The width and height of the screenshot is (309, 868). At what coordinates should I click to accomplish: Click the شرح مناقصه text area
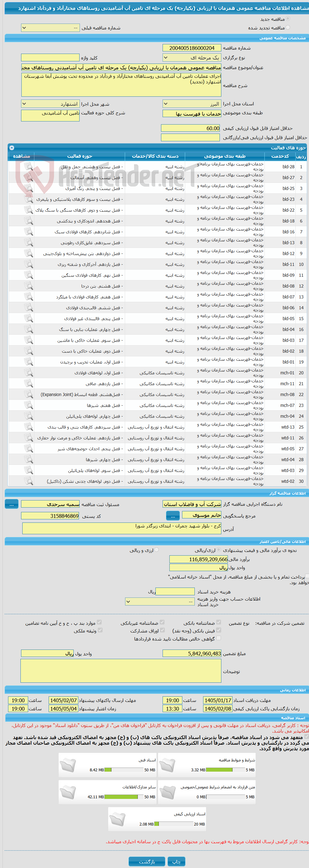pos(121,85)
